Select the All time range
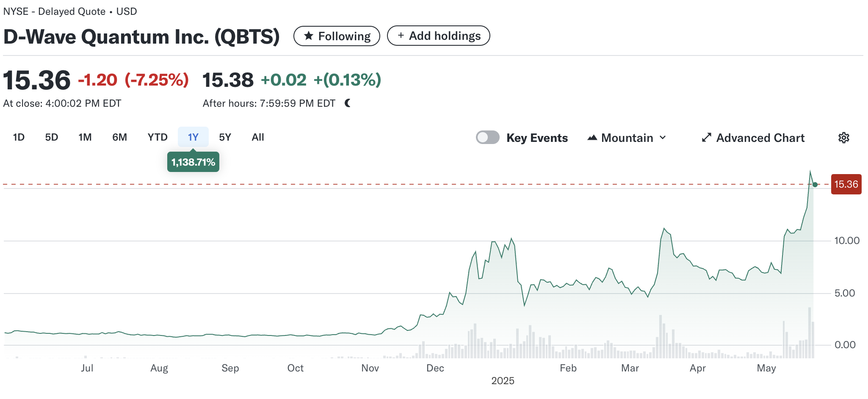Viewport: 868px width, 399px height. [x=258, y=137]
